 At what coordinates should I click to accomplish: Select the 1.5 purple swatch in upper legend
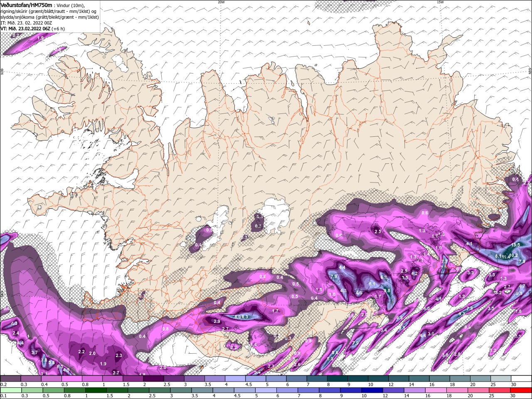(x=133, y=379)
